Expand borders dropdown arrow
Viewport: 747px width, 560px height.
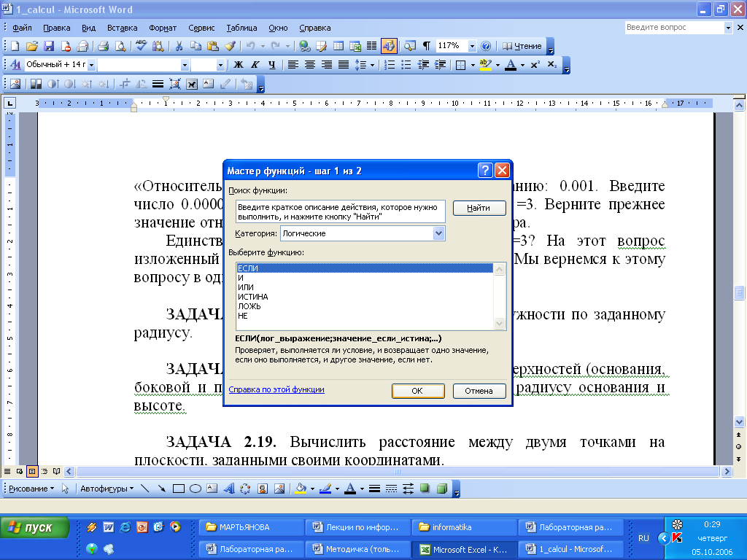[x=473, y=65]
